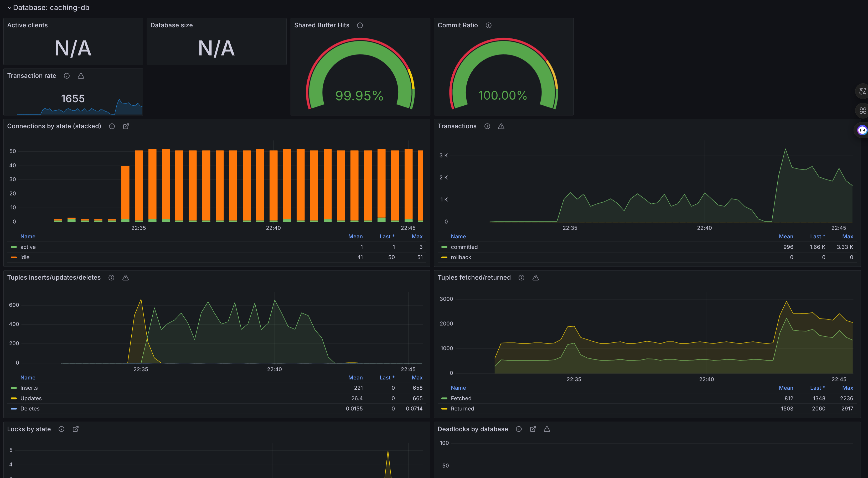Click warning triangle on Transaction rate panel

click(x=81, y=76)
